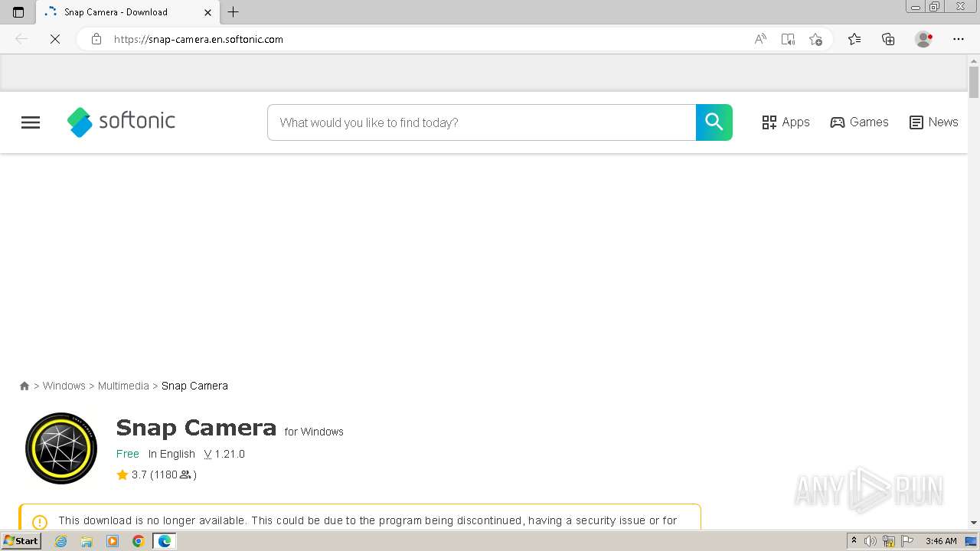Open the Games section
The height and width of the screenshot is (551, 980).
[859, 122]
